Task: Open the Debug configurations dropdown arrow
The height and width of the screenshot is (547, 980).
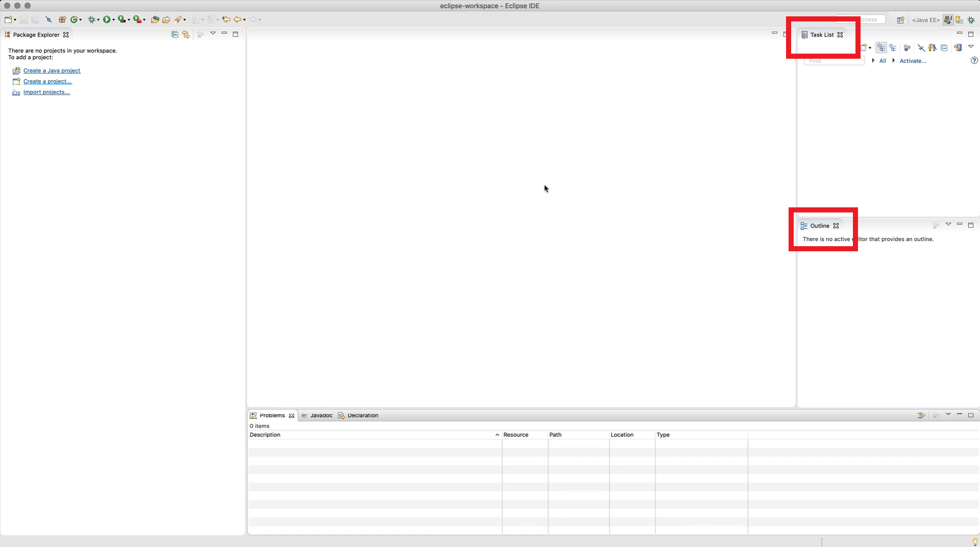Action: [98, 20]
